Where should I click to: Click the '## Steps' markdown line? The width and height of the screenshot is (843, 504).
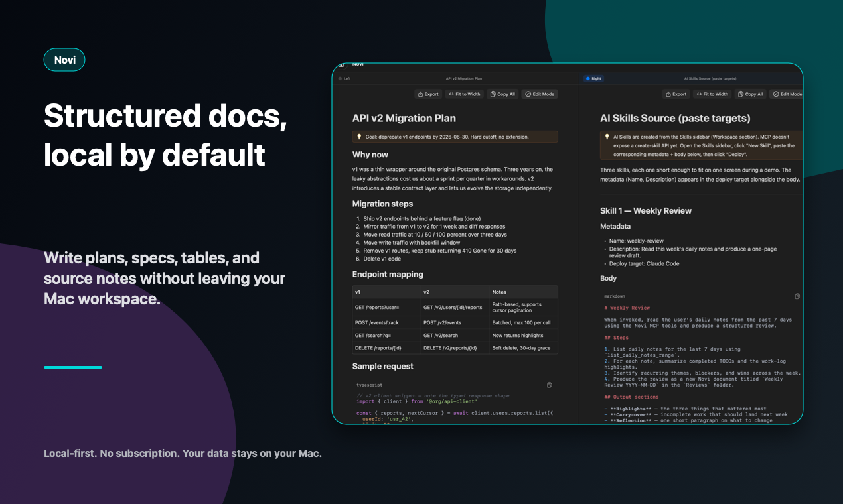616,337
